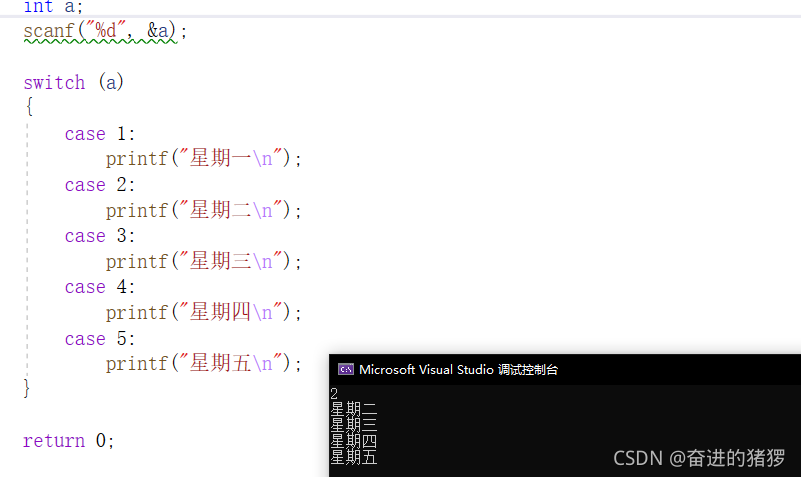Click the Microsoft Visual Studio 调试控制台 title
This screenshot has height=477, width=801.
(x=458, y=370)
